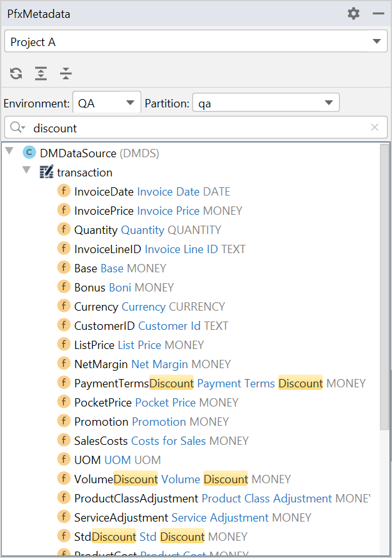Open the PfxMetadata settings gear

click(x=354, y=13)
